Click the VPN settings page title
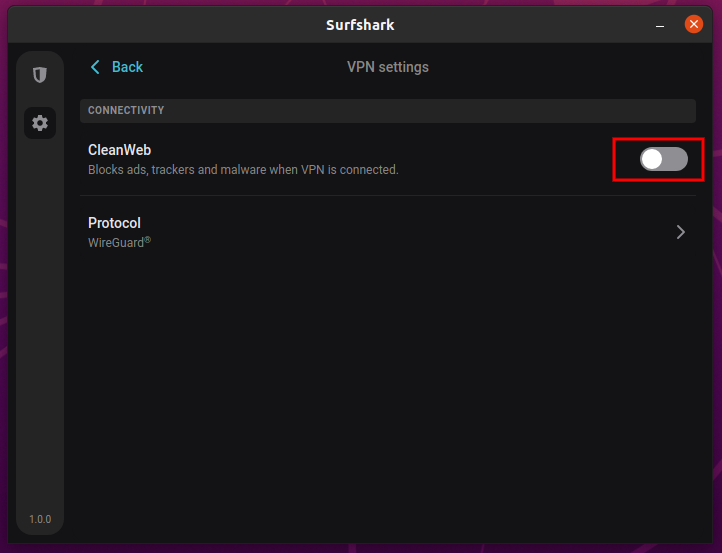 click(x=388, y=67)
